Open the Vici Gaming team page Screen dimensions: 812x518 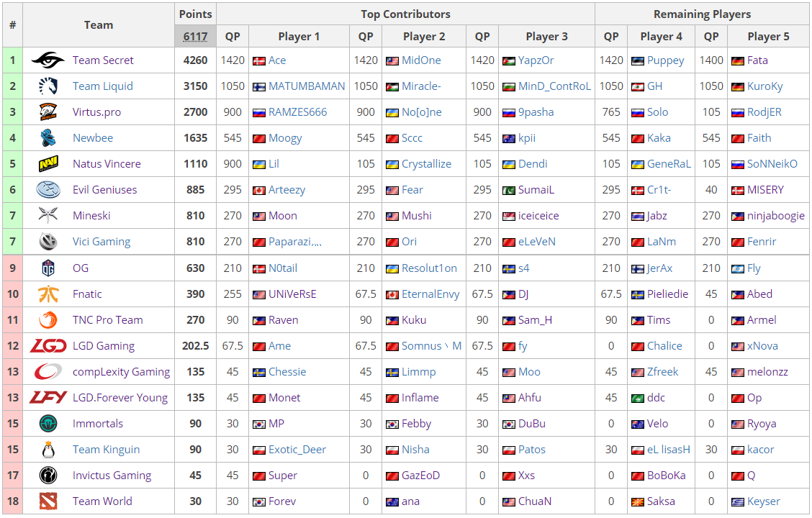pyautogui.click(x=101, y=242)
